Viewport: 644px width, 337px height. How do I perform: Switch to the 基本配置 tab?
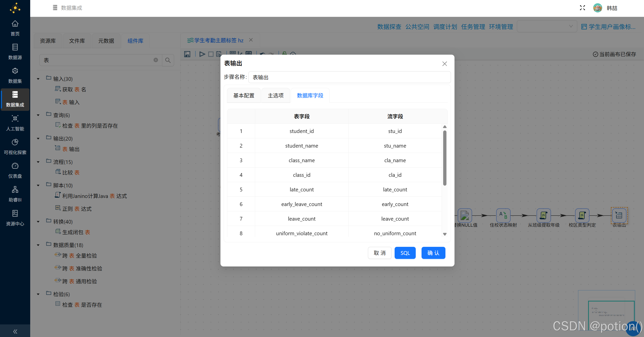[244, 95]
